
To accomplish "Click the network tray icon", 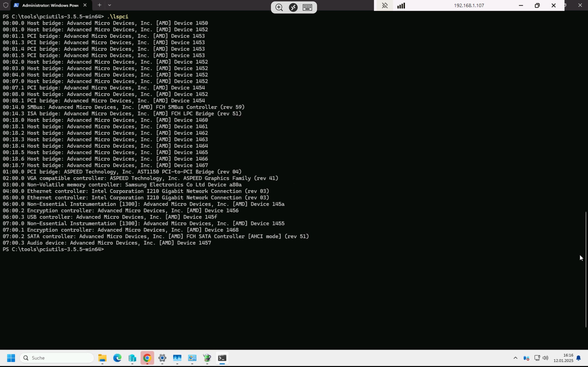I will (537, 358).
